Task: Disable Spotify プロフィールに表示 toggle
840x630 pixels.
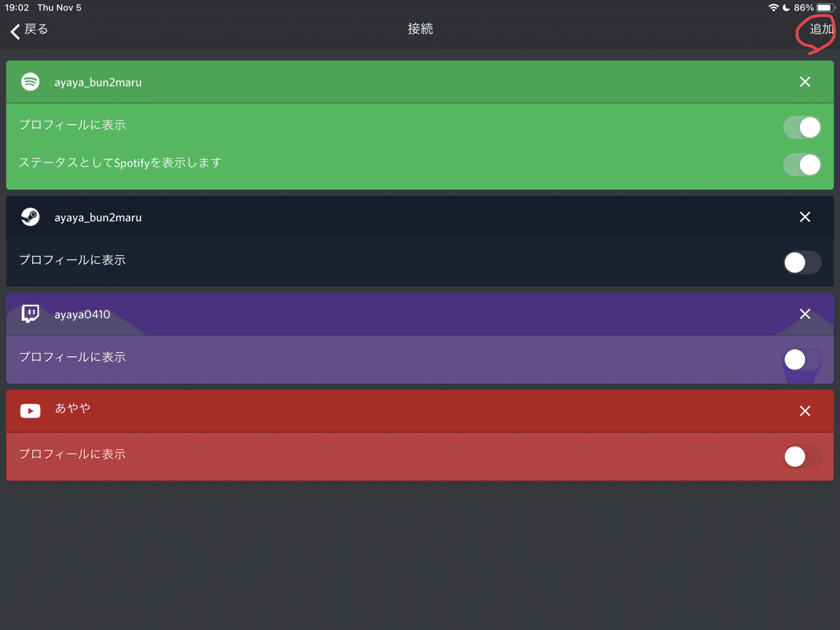Action: coord(802,127)
